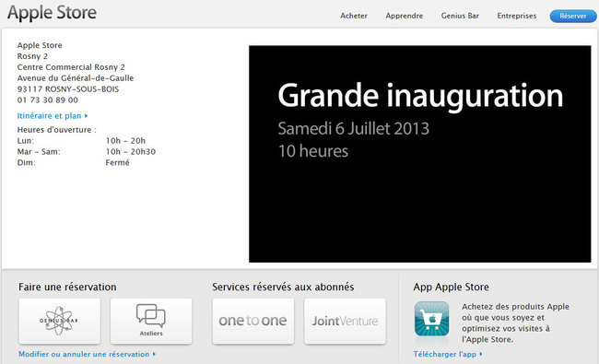Click the Apple Store app cart icon
Image resolution: width=599 pixels, height=364 pixels.
point(431,319)
